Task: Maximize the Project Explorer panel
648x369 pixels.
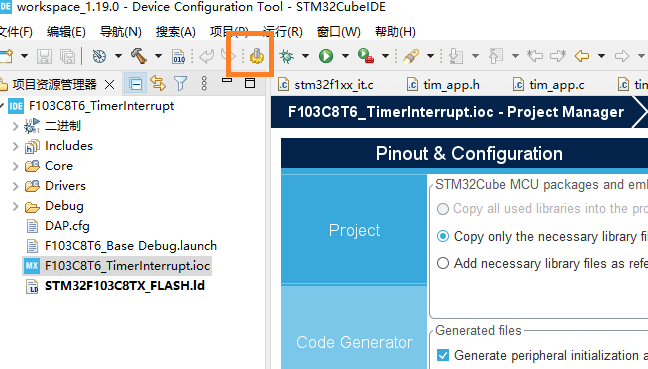Action: pyautogui.click(x=250, y=83)
